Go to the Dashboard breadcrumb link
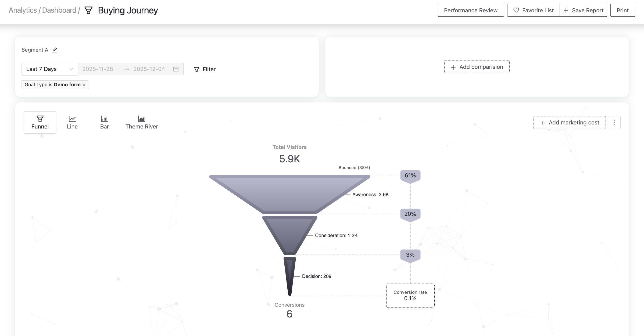This screenshot has height=336, width=644. coord(59,10)
